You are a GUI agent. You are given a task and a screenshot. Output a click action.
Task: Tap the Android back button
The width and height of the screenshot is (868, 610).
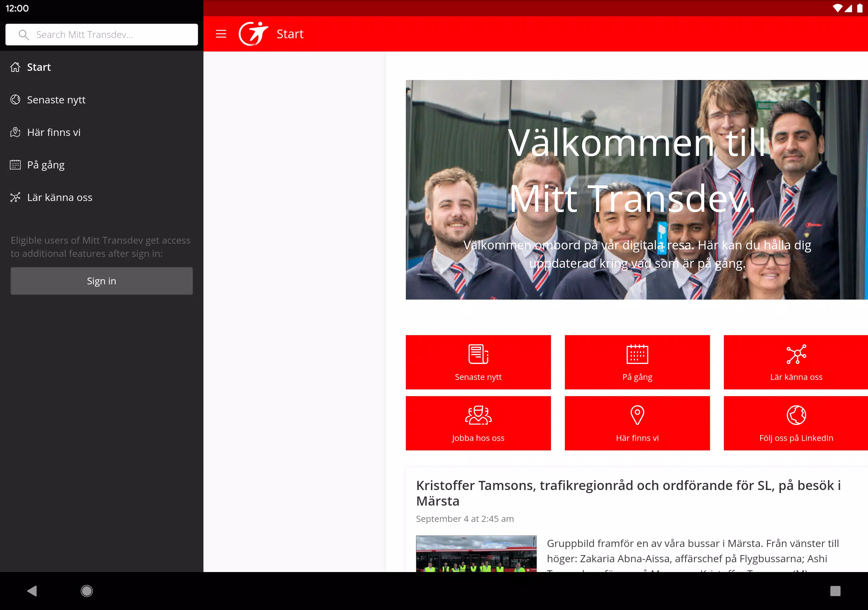tap(32, 591)
